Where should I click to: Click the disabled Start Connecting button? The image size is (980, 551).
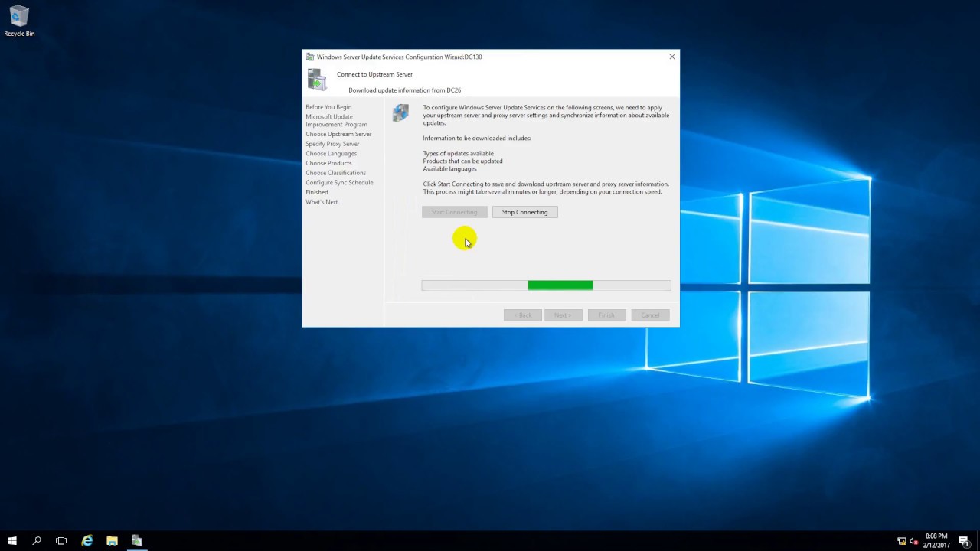coord(454,212)
